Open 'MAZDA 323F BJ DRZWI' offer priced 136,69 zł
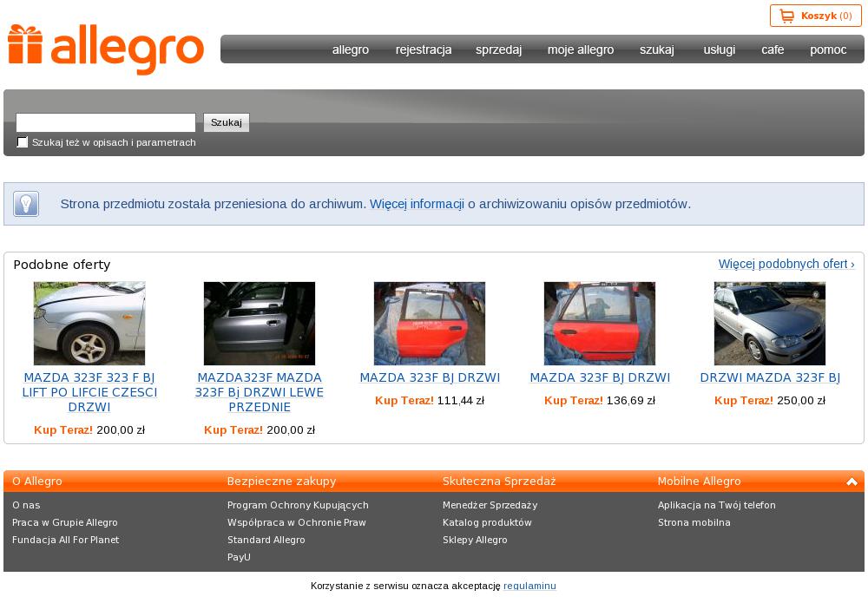The image size is (868, 603). coord(600,377)
